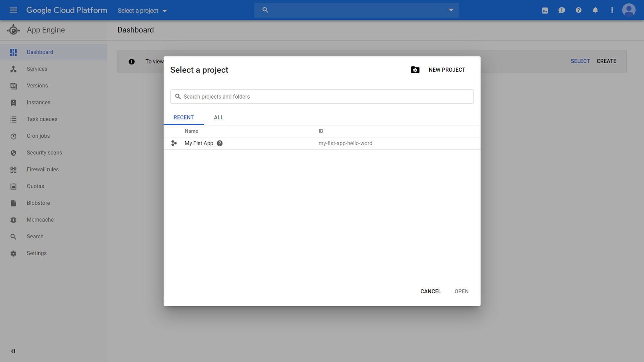Open the three-dot more options menu
This screenshot has width=644, height=362.
point(612,11)
